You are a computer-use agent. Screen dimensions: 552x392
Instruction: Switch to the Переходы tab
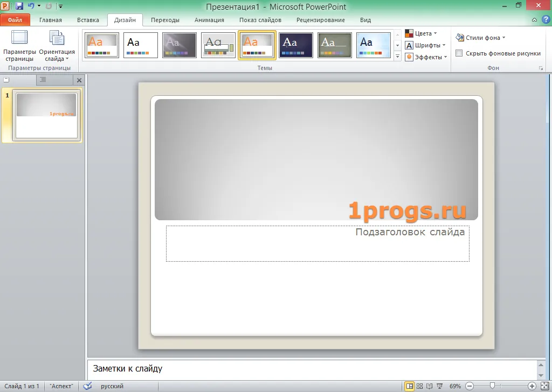(x=165, y=20)
